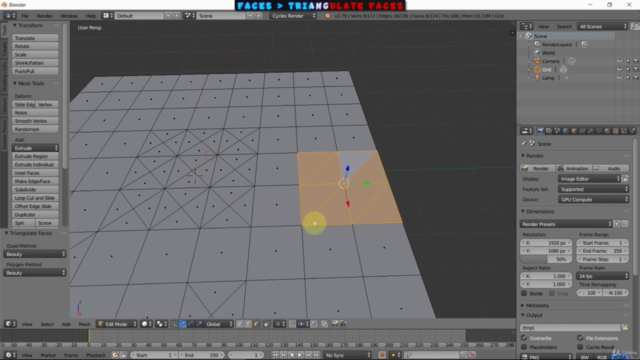The height and width of the screenshot is (360, 640).
Task: Jump to the first frame
Action: click(275, 355)
